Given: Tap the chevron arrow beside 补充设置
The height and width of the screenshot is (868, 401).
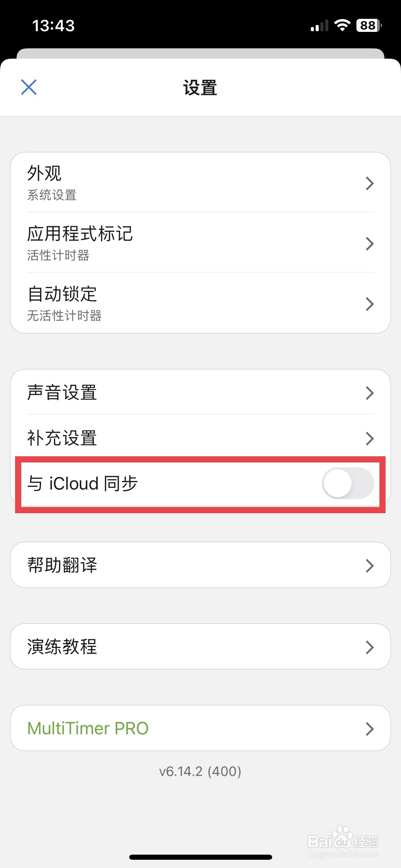Looking at the screenshot, I should point(369,438).
